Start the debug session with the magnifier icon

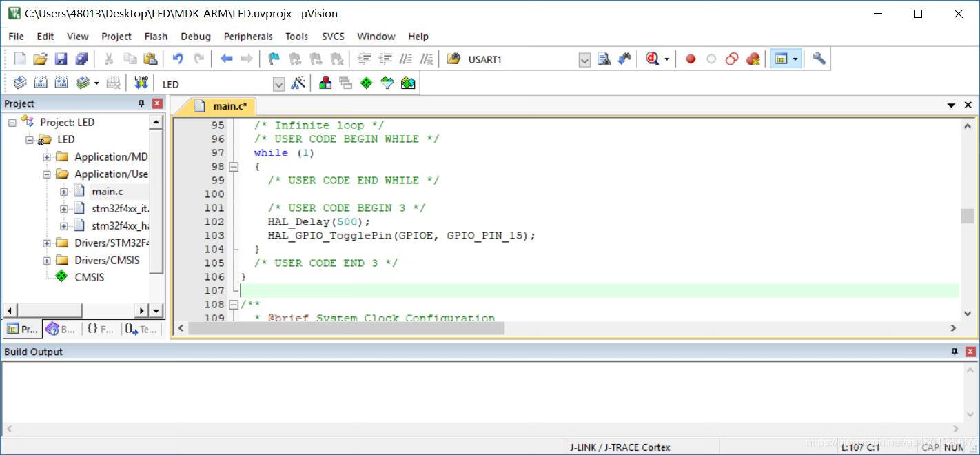[x=652, y=59]
